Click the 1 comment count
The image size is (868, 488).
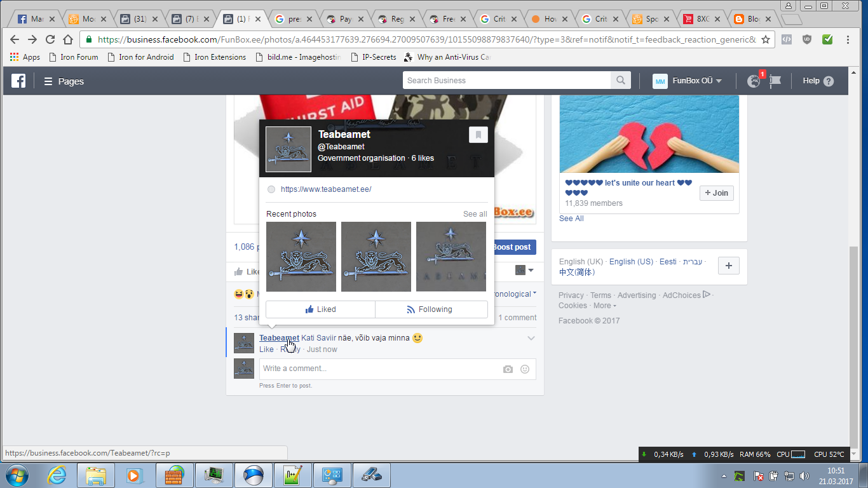[x=517, y=318]
